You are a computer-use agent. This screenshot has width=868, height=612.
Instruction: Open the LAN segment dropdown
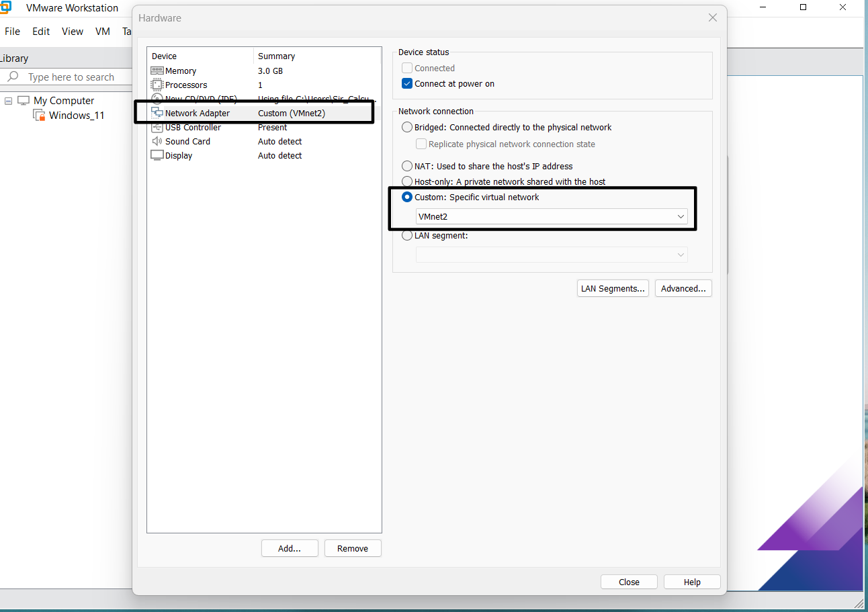552,255
